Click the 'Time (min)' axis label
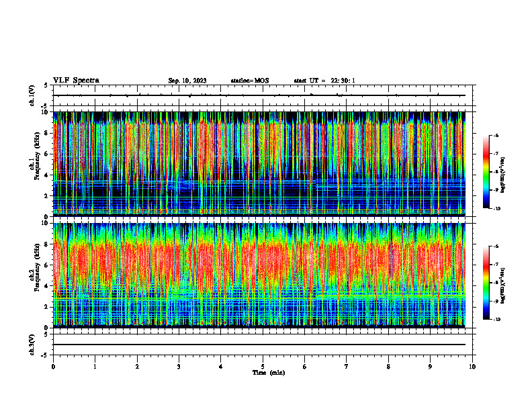The width and height of the screenshot is (532, 411). tap(269, 373)
